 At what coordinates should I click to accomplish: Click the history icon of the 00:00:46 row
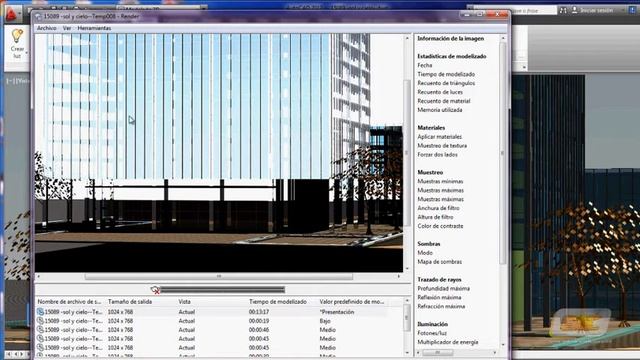[x=40, y=330]
